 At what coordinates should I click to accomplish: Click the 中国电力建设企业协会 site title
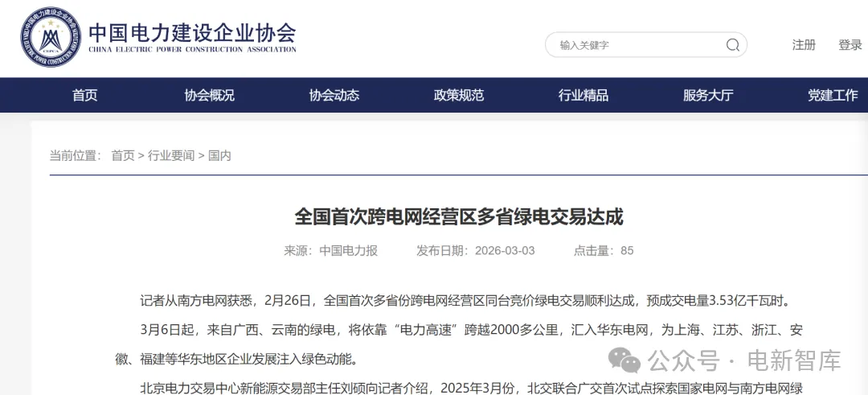tap(192, 32)
